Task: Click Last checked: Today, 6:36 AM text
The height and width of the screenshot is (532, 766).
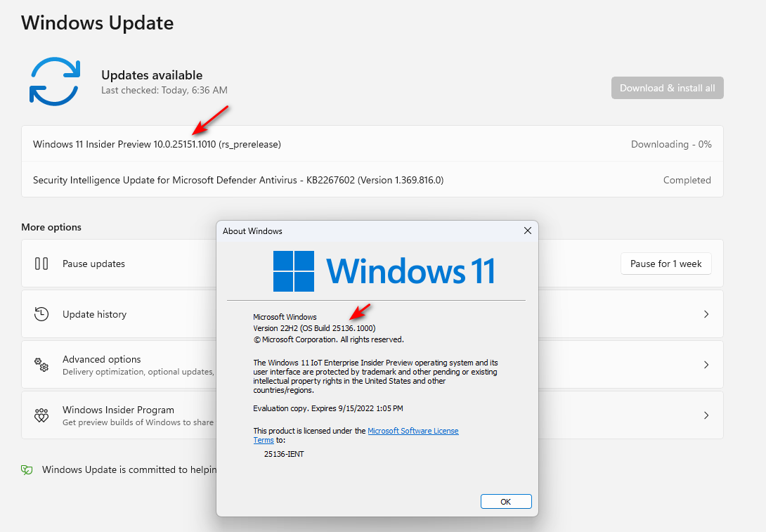Action: tap(164, 91)
